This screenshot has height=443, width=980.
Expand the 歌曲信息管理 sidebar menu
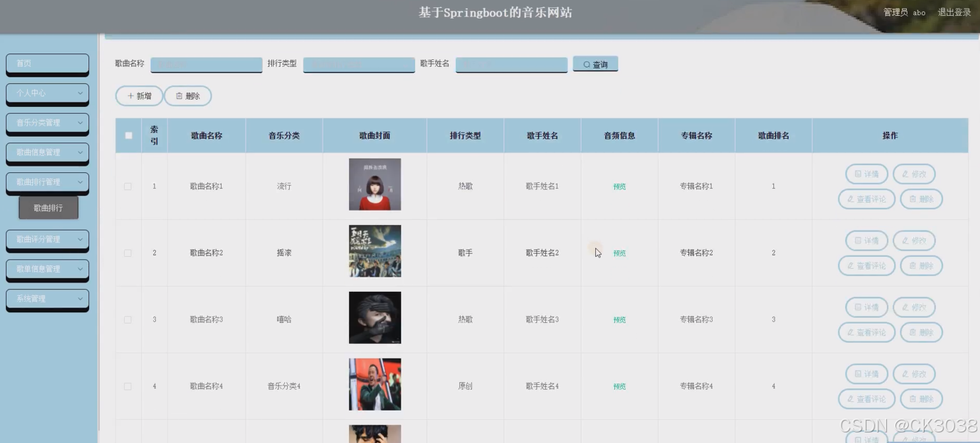48,153
